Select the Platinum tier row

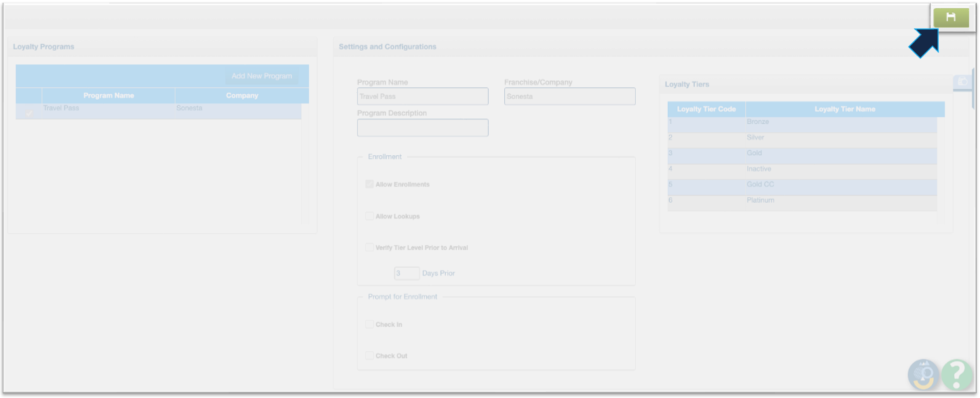click(802, 201)
